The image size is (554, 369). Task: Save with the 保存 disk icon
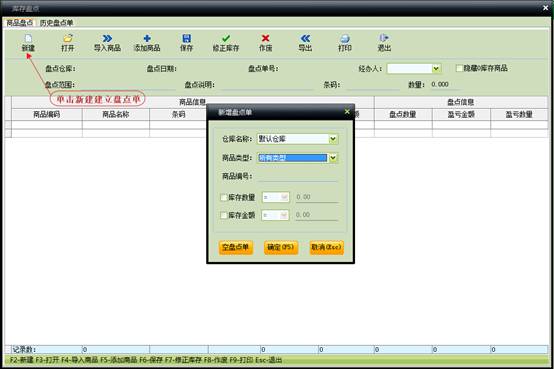point(187,38)
